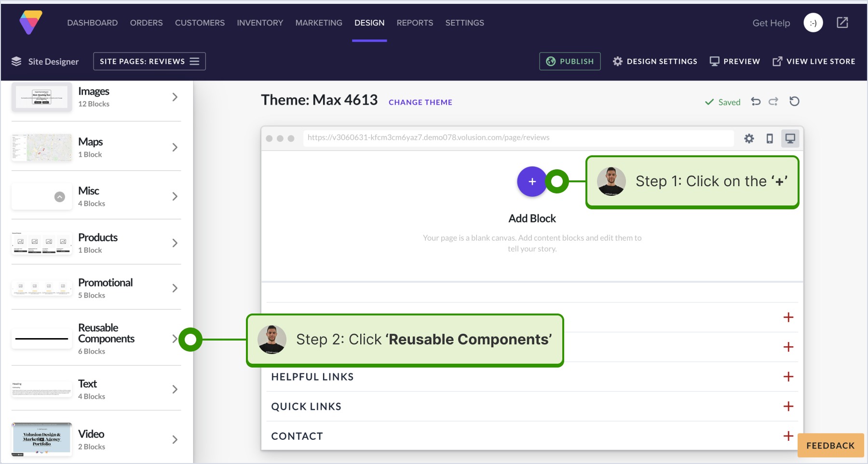The width and height of the screenshot is (868, 464).
Task: Click the orange Feedback button
Action: (830, 446)
